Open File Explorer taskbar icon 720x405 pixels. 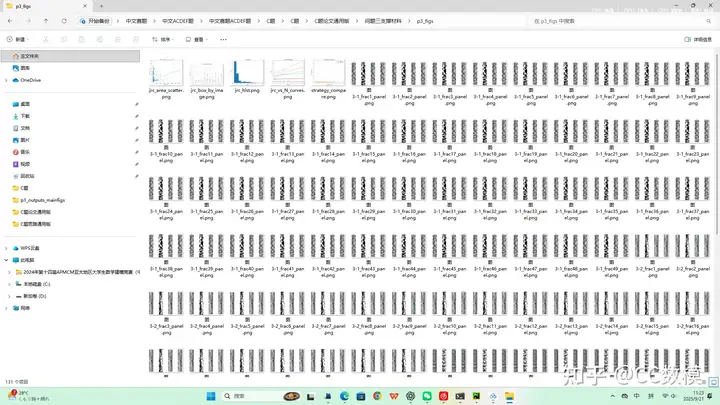[510, 396]
